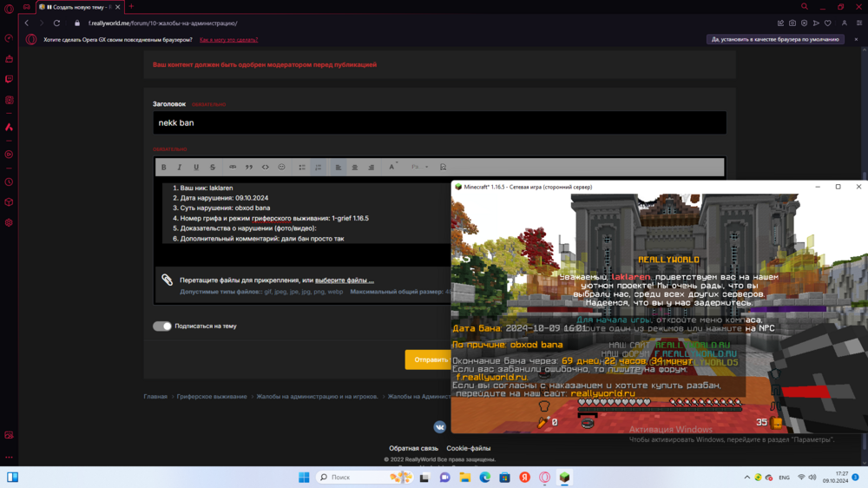Image resolution: width=868 pixels, height=488 pixels.
Task: Toggle the 'Подписаться на тему' switch
Action: (x=162, y=326)
